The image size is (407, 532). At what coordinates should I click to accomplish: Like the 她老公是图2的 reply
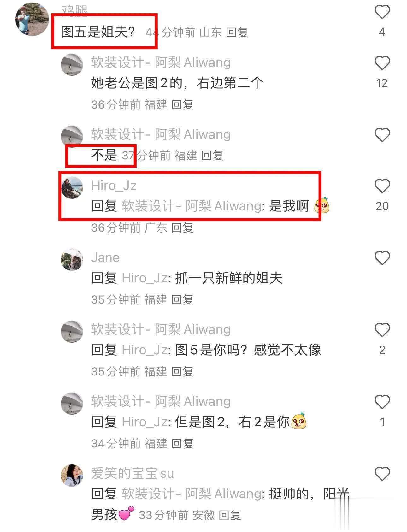point(382,63)
